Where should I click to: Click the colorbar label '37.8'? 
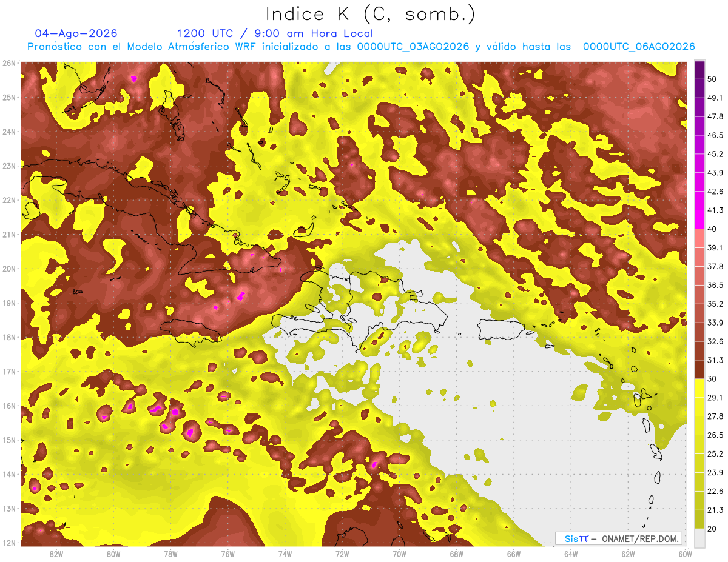[715, 266]
